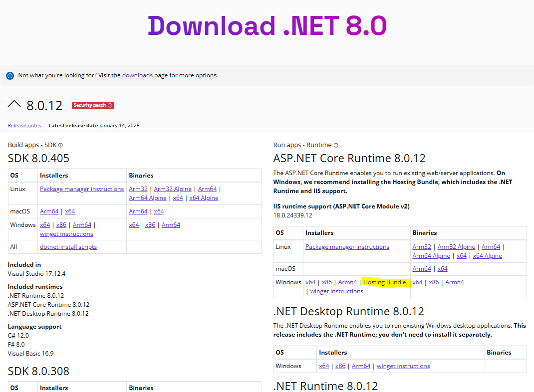Click the info icon on the Security patch badge
This screenshot has height=392, width=534.
(109, 105)
